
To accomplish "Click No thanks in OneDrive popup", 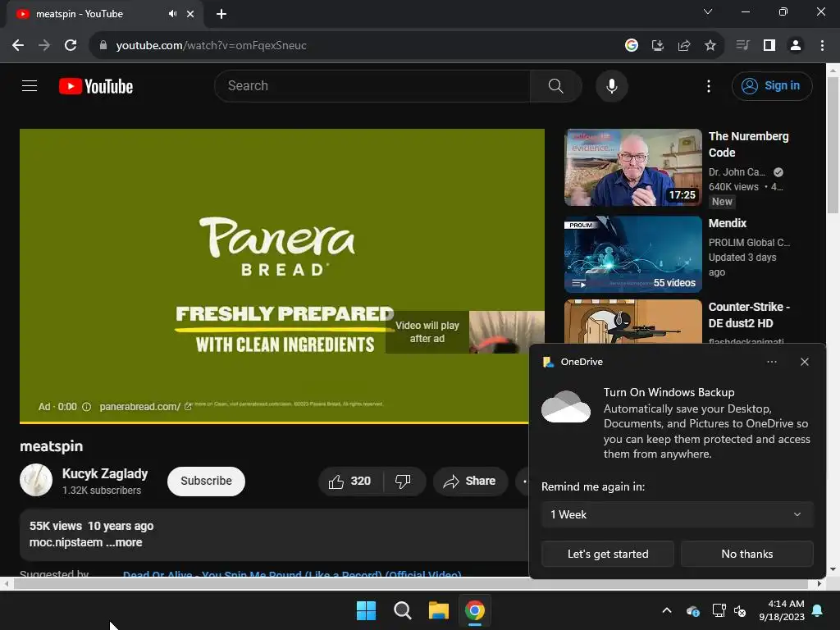I will click(x=746, y=554).
